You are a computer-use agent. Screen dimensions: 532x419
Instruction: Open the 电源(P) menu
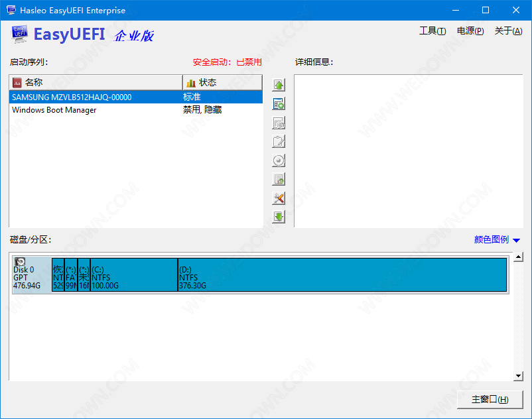(470, 31)
